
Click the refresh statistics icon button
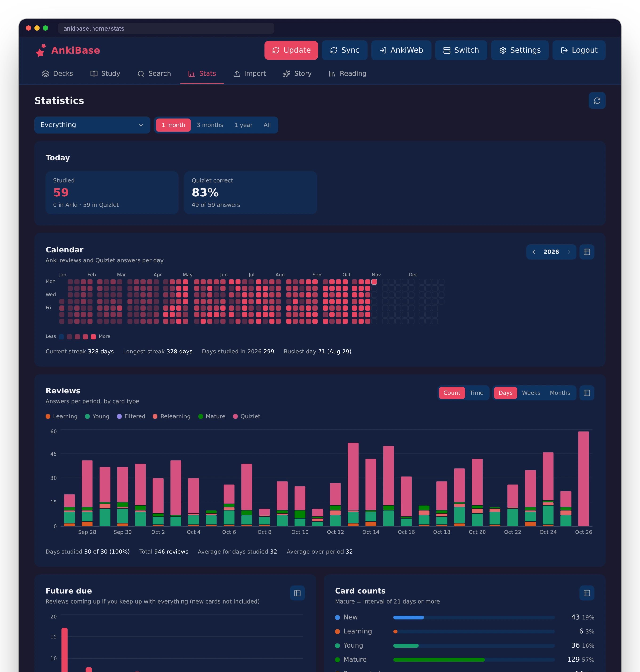[x=597, y=101]
